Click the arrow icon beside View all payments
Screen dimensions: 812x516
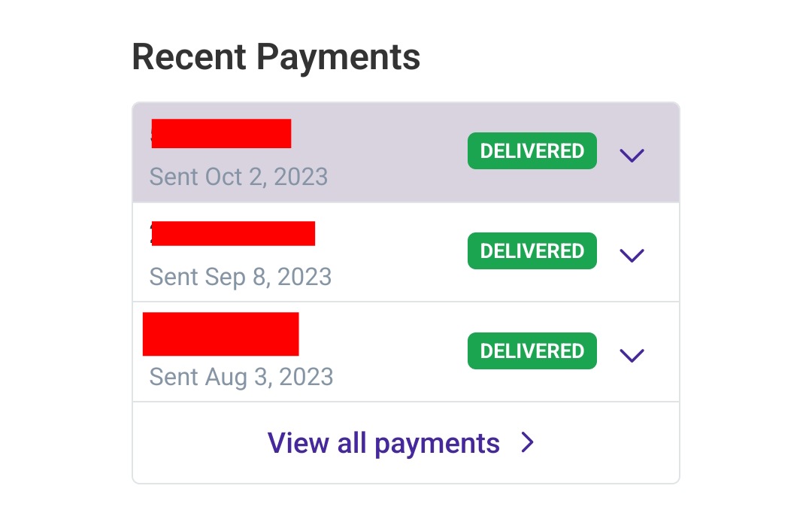528,443
